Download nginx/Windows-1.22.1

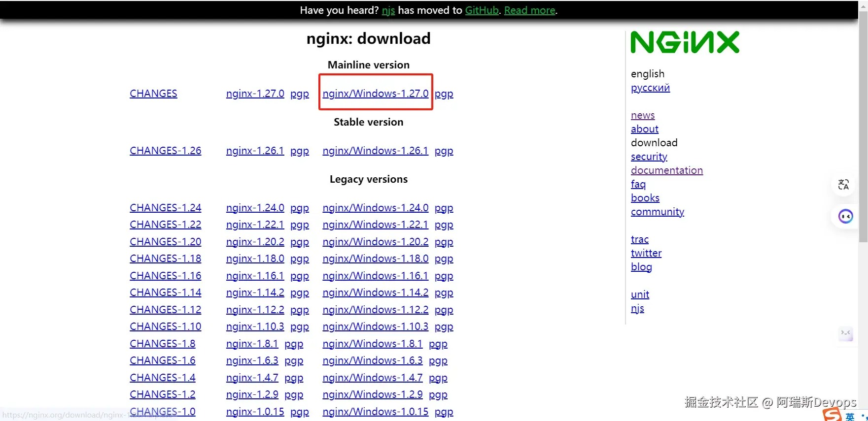(x=376, y=225)
